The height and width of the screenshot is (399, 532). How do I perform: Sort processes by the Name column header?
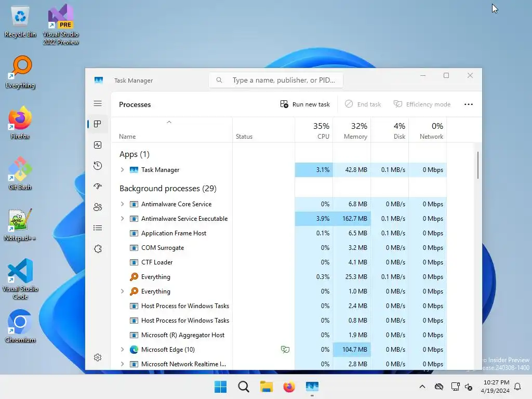[171, 130]
